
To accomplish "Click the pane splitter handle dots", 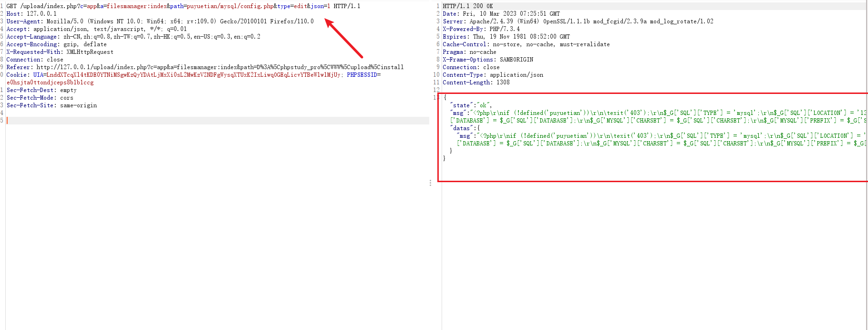I will coord(430,183).
